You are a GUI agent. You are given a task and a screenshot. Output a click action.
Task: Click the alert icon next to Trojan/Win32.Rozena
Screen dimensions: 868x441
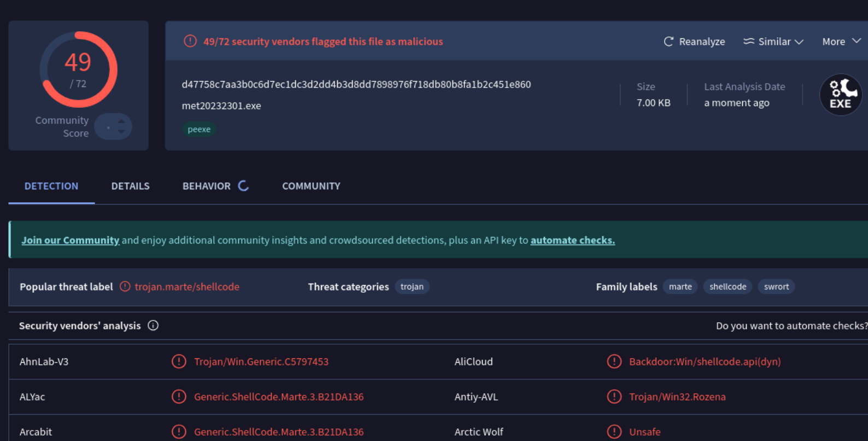click(x=614, y=397)
